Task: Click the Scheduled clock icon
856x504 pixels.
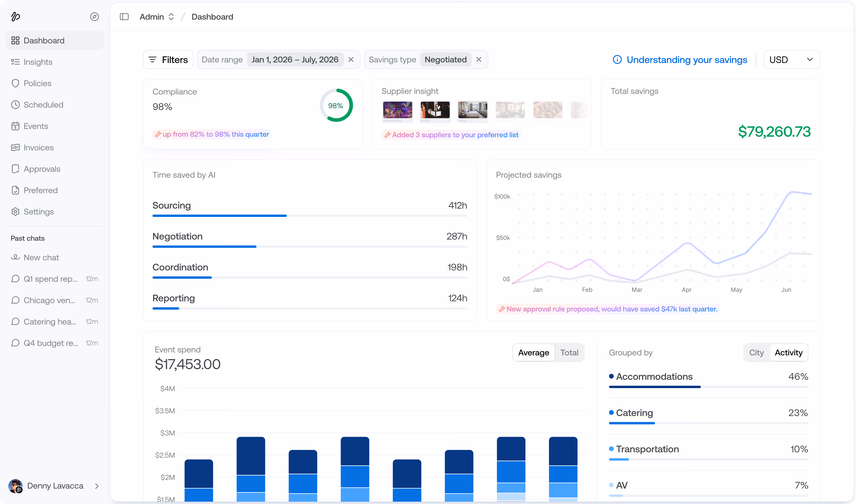Action: pos(15,105)
